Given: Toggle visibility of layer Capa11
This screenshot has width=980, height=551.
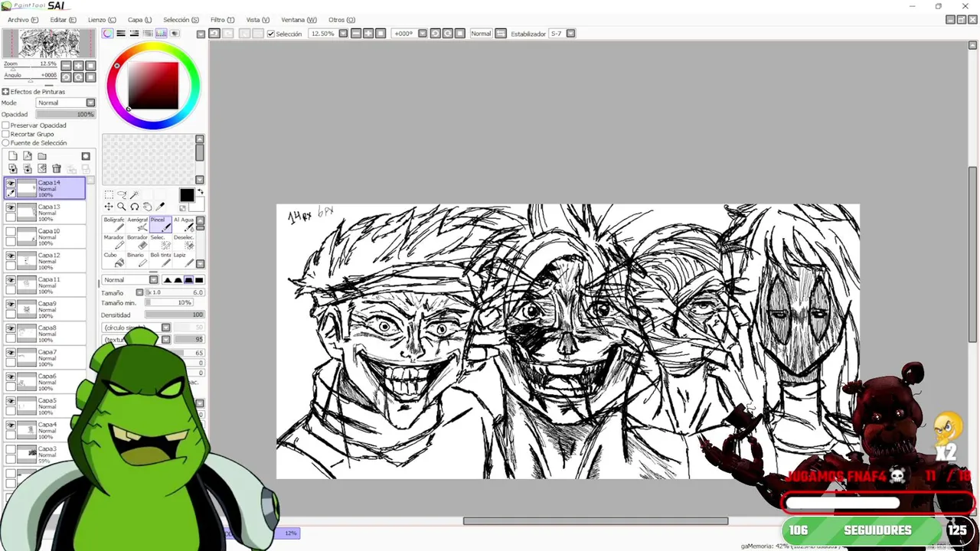Looking at the screenshot, I should pos(11,280).
